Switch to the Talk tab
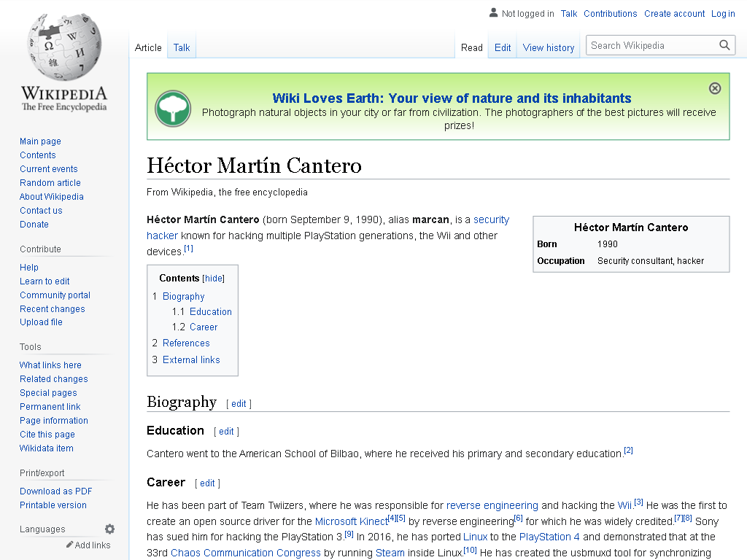The image size is (747, 560). (x=182, y=47)
